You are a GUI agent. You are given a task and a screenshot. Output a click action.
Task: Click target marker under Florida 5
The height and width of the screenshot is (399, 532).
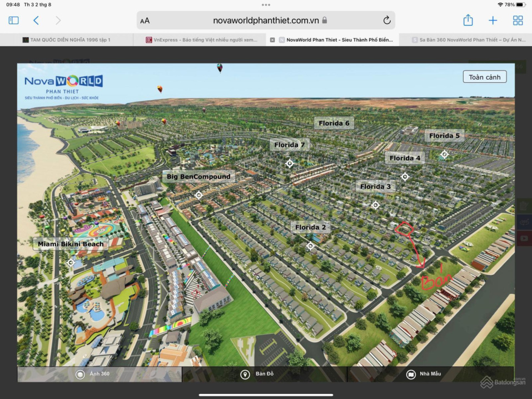click(445, 155)
